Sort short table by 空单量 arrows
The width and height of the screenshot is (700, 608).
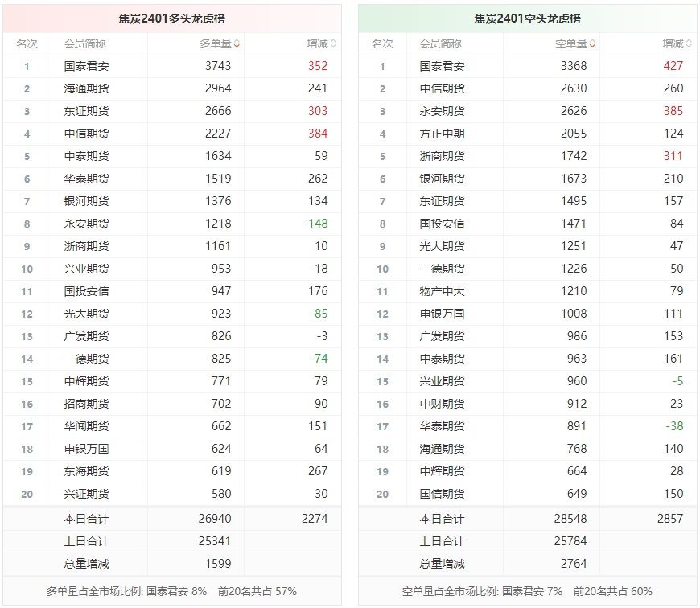(x=592, y=43)
